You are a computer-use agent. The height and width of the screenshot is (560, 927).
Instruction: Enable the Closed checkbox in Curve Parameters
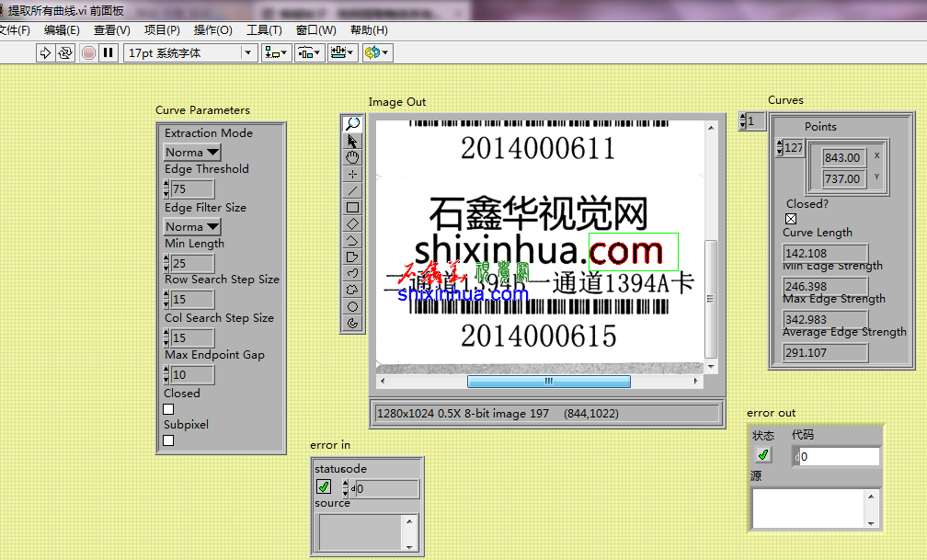coord(168,409)
